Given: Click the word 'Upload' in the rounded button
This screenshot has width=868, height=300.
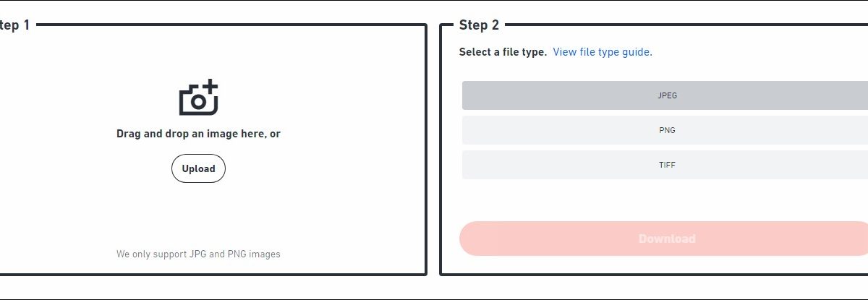Looking at the screenshot, I should point(198,168).
